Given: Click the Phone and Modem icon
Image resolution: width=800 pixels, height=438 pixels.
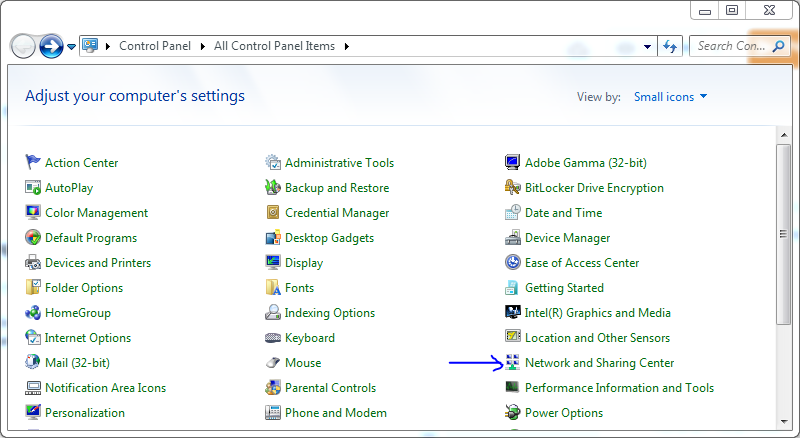Looking at the screenshot, I should [x=273, y=412].
